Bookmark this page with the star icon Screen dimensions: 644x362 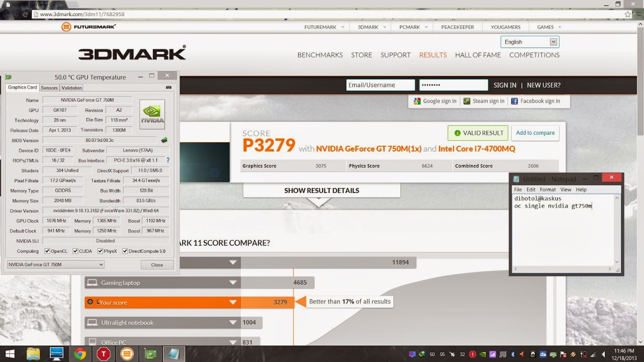(x=627, y=14)
